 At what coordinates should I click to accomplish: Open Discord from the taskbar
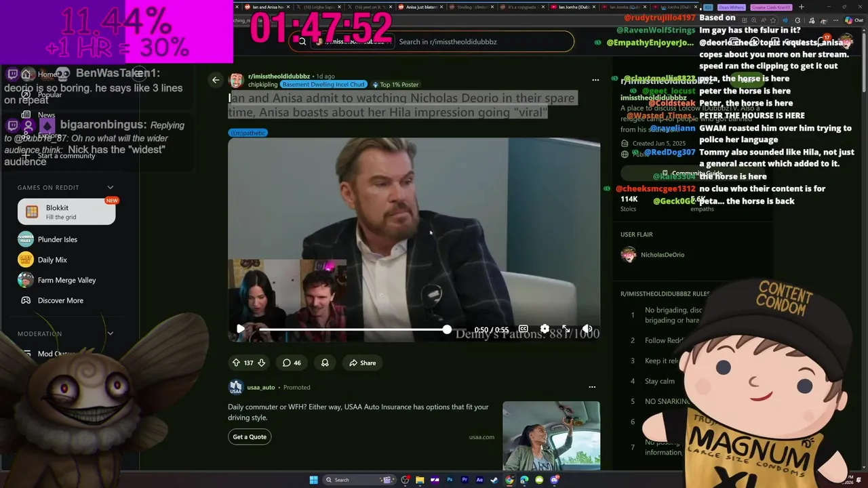[554, 480]
